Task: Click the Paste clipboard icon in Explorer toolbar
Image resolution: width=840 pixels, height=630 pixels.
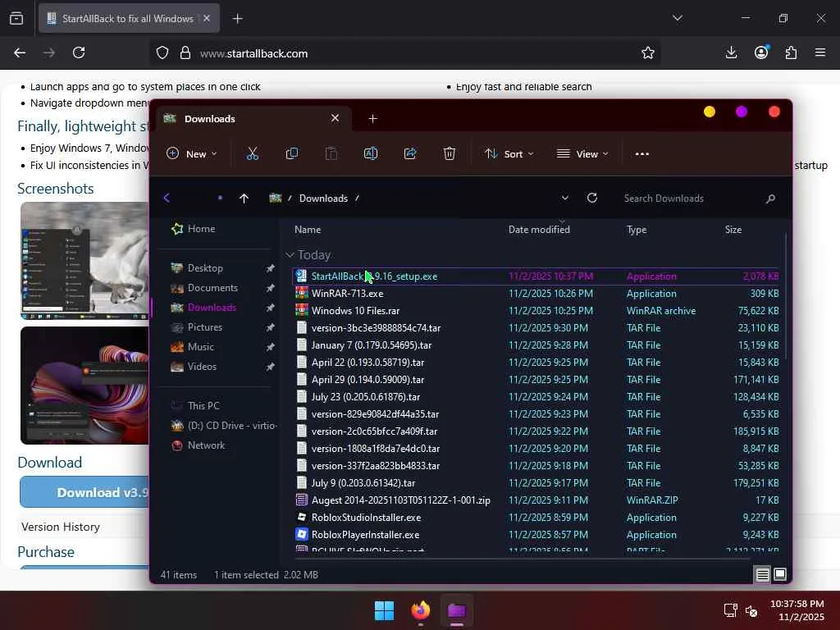Action: tap(331, 153)
